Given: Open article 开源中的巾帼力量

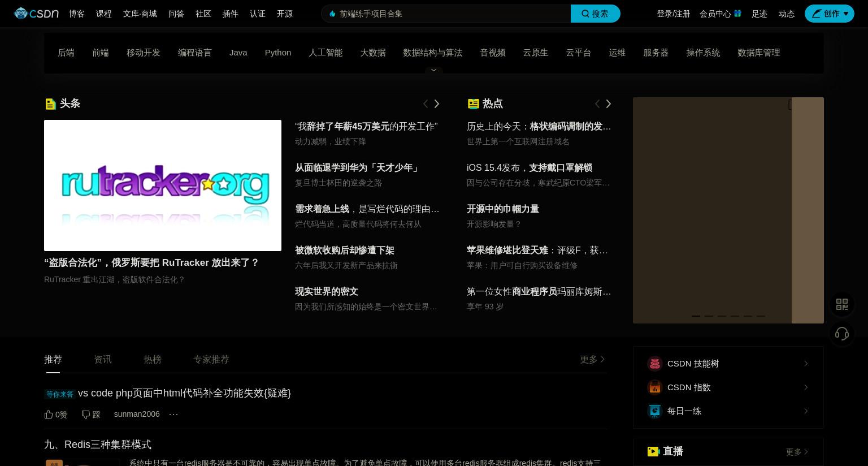Looking at the screenshot, I should (503, 209).
